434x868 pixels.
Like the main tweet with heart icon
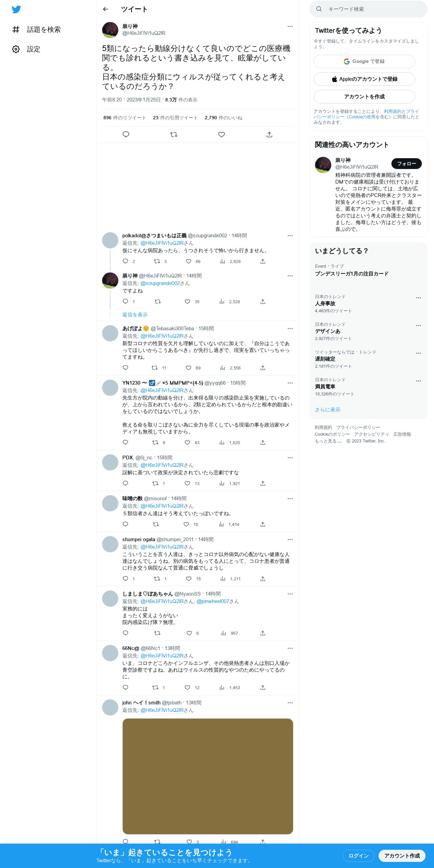click(x=221, y=135)
